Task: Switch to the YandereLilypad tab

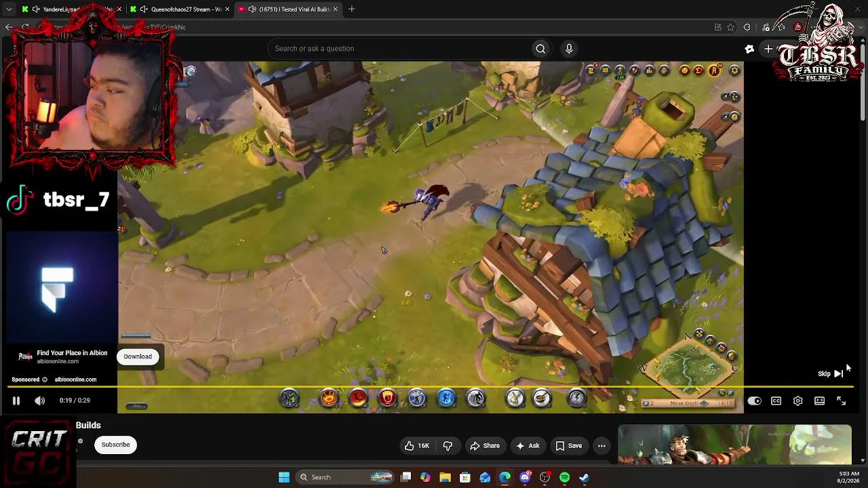Action: (x=71, y=9)
